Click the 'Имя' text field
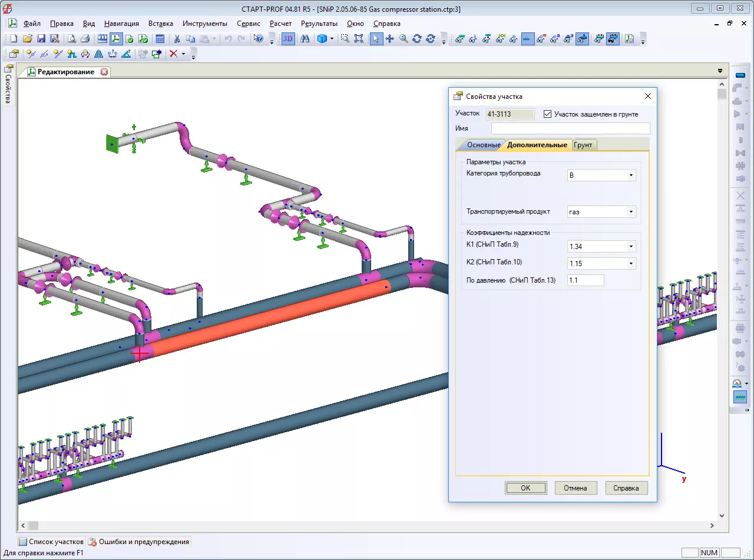 570,128
